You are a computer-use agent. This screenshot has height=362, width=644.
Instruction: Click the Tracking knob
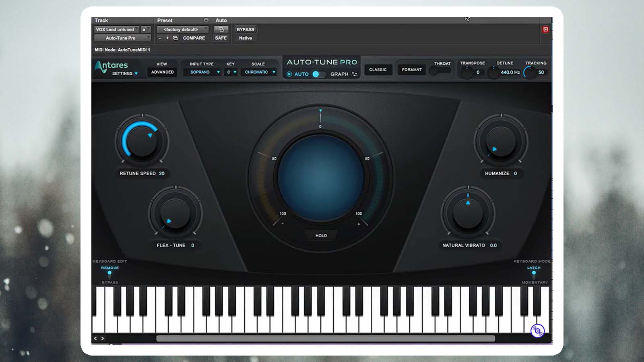530,72
